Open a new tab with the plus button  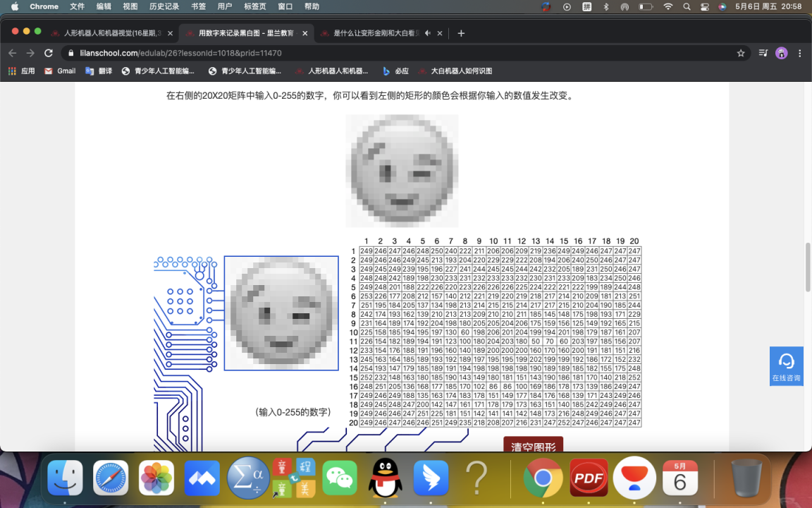[461, 33]
